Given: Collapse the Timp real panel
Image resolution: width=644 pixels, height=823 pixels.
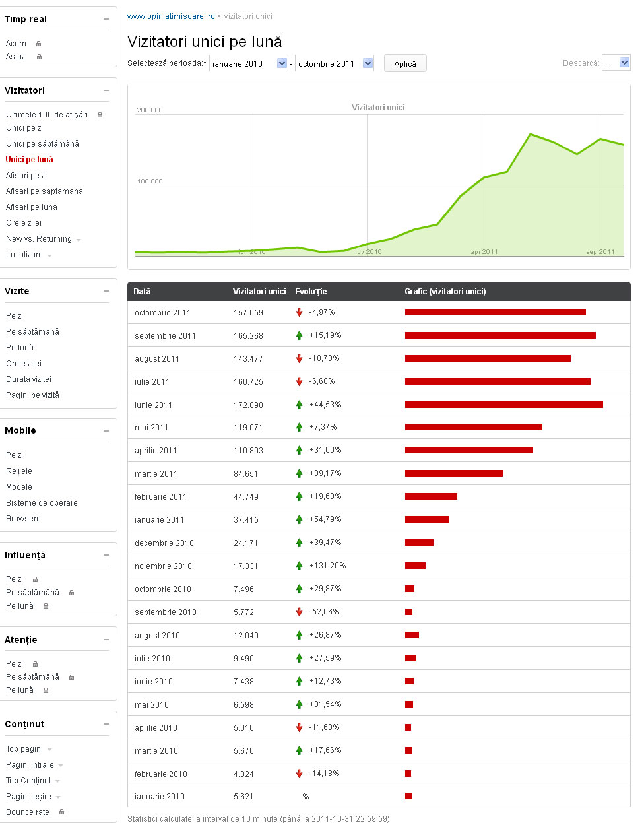Looking at the screenshot, I should (x=106, y=19).
